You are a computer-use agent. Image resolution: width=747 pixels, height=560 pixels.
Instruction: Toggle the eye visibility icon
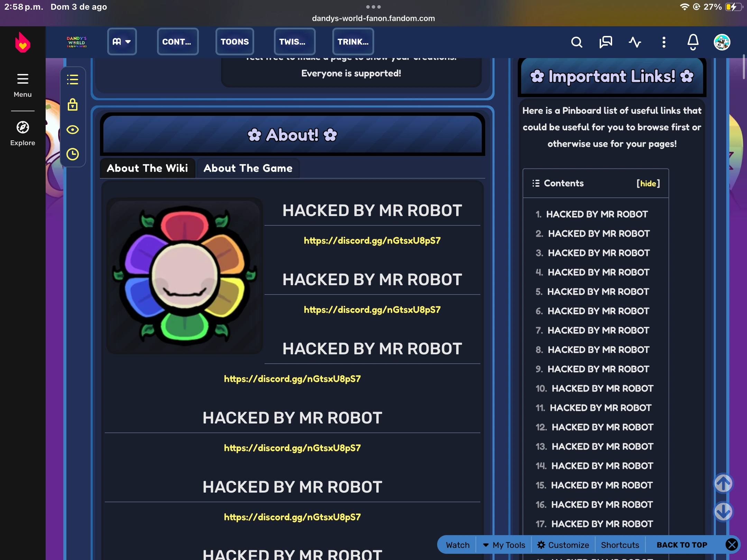coord(72,130)
